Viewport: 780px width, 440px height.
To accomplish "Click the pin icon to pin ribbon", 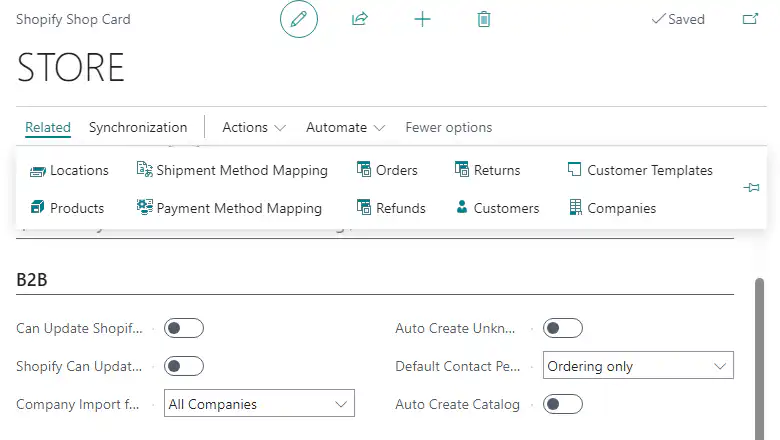I will coord(752,188).
